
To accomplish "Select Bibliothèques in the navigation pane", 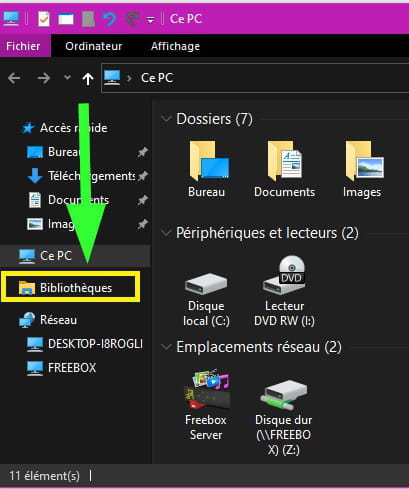I will coord(71,288).
